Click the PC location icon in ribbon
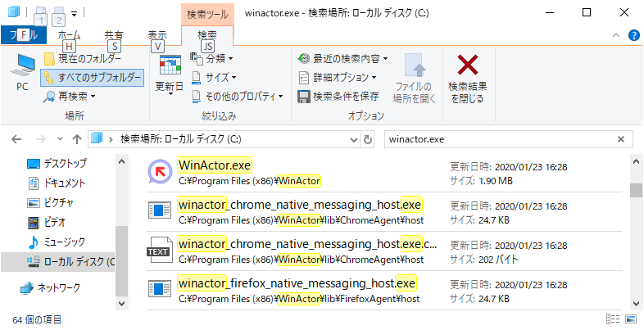 (22, 73)
